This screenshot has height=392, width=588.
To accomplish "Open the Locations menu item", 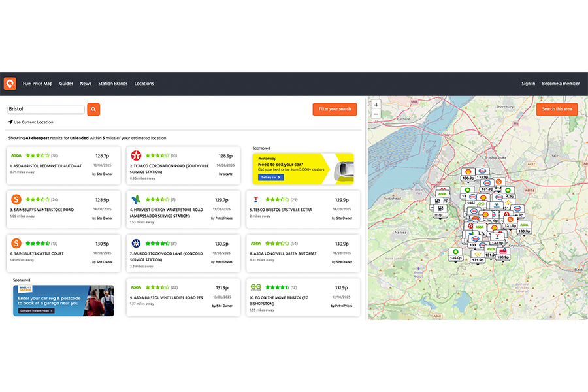I will [144, 83].
